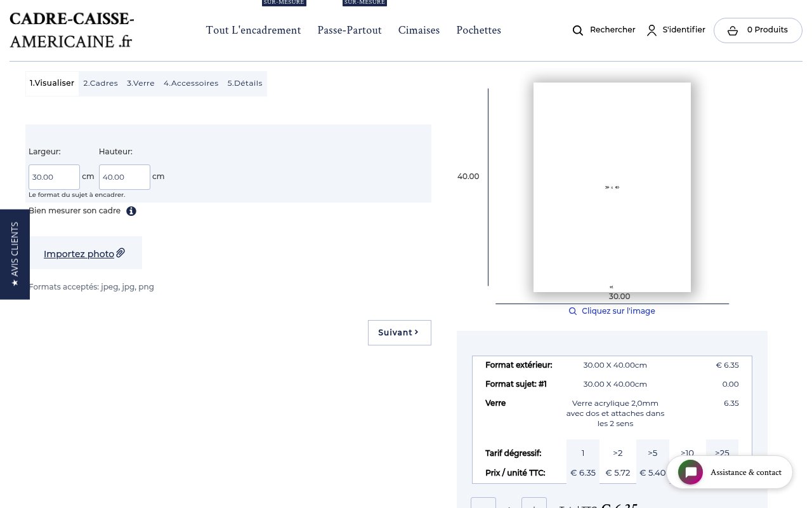
Task: Open the 4.Accessoires tab
Action: coord(191,83)
